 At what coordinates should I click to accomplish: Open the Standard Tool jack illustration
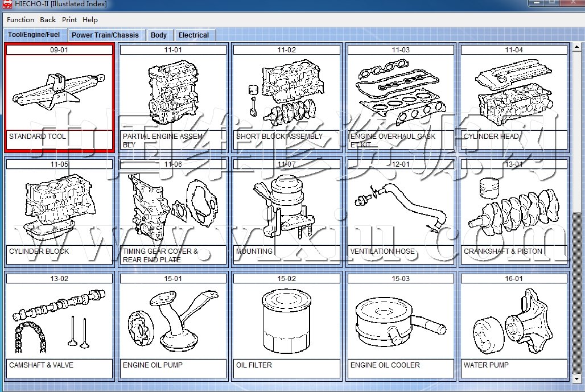point(59,92)
